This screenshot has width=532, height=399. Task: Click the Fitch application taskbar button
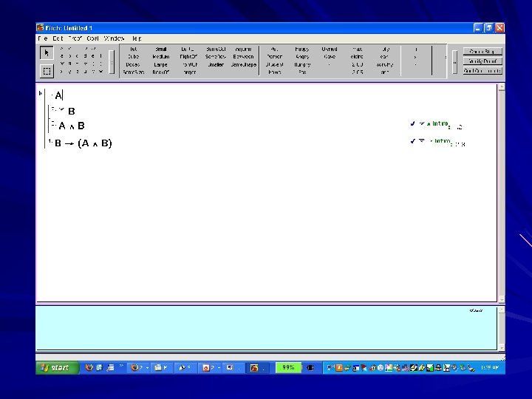click(258, 368)
